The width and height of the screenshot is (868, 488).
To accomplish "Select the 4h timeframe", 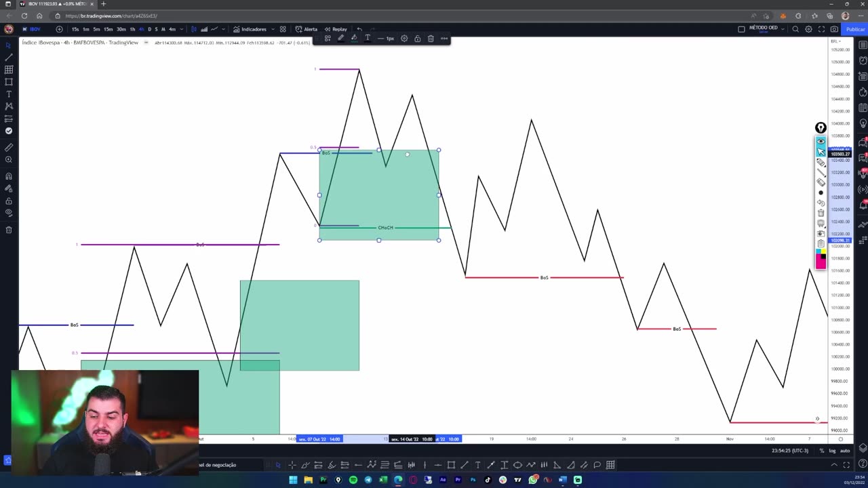I will pos(141,29).
